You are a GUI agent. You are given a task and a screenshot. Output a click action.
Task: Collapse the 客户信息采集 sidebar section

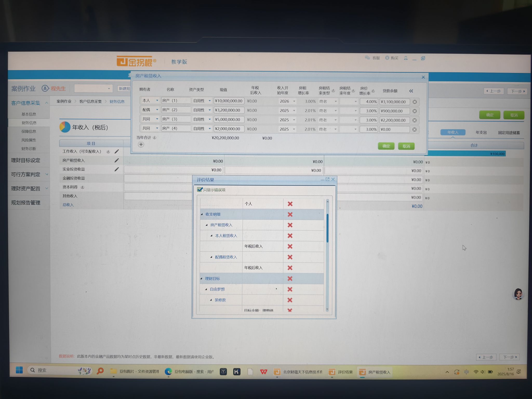[x=47, y=103]
